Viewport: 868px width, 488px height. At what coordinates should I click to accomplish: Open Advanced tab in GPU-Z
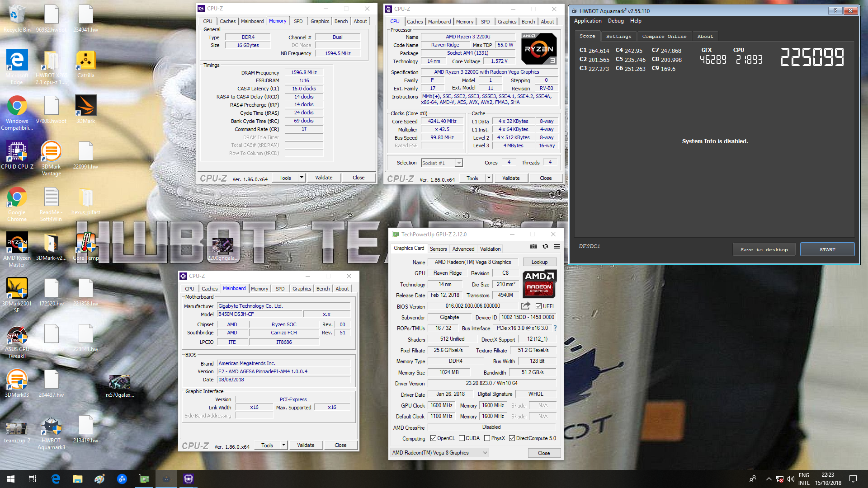point(463,249)
